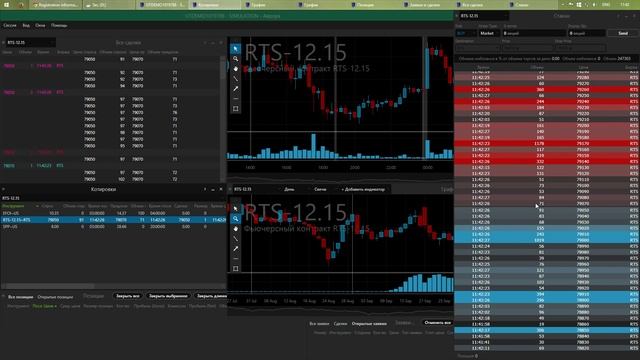Click the system tray clock
Screen dimensions: 640x360
pos(624,5)
